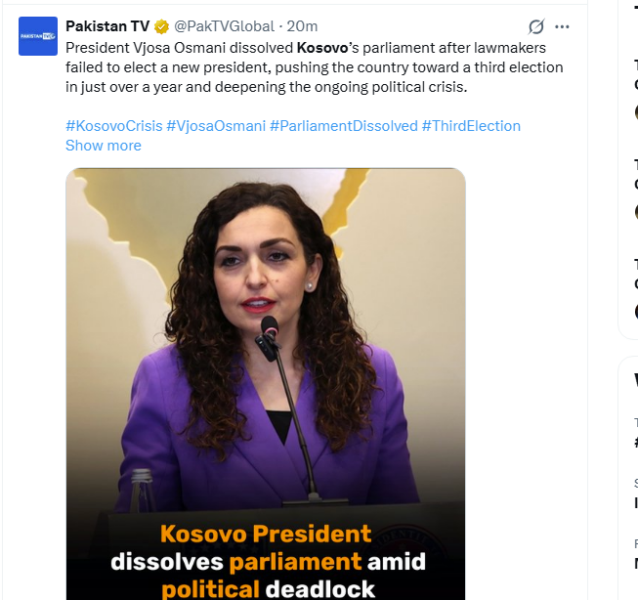638x600 pixels.
Task: Open the #VjosaOsmani hashtag
Action: [x=216, y=126]
